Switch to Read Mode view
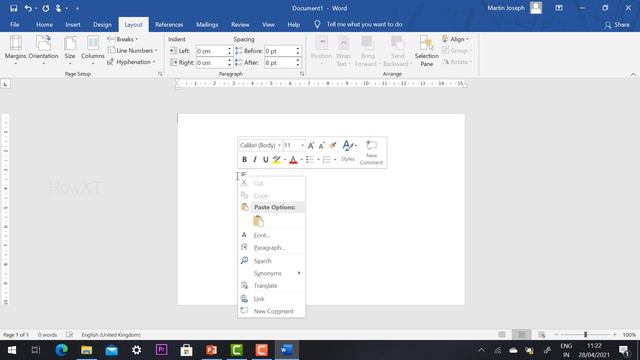The width and height of the screenshot is (640, 360). 502,335
